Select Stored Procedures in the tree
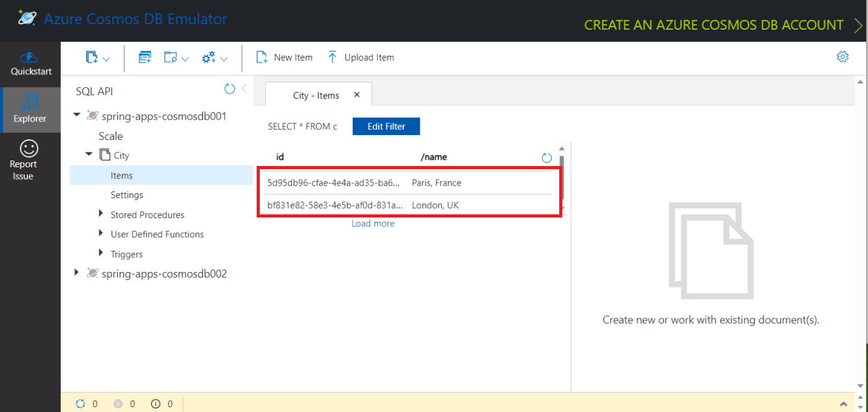Image resolution: width=868 pixels, height=412 pixels. point(148,215)
